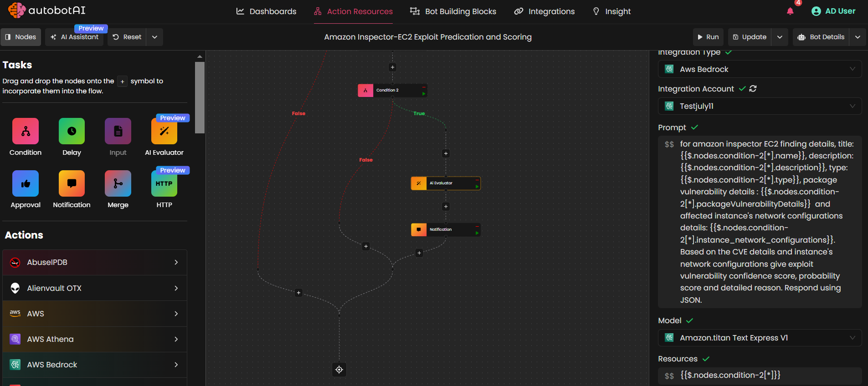Reset the flow
Viewport: 868px width, 386px height.
tap(127, 37)
